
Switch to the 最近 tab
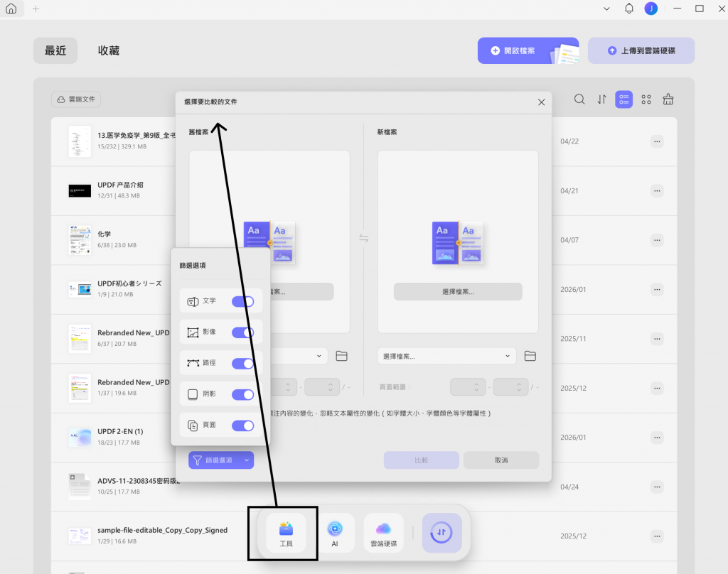55,50
